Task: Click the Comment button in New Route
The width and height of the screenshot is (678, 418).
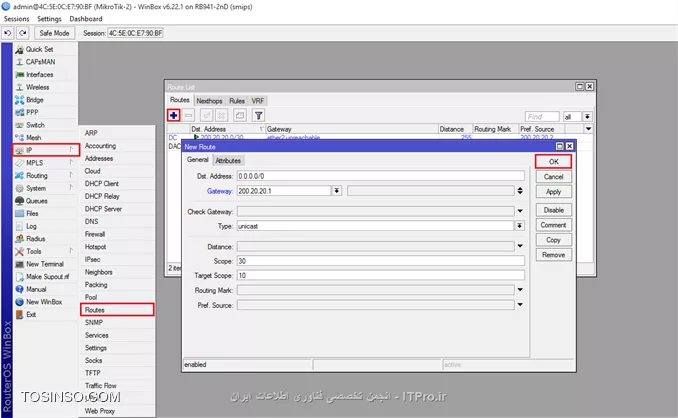Action: point(553,225)
